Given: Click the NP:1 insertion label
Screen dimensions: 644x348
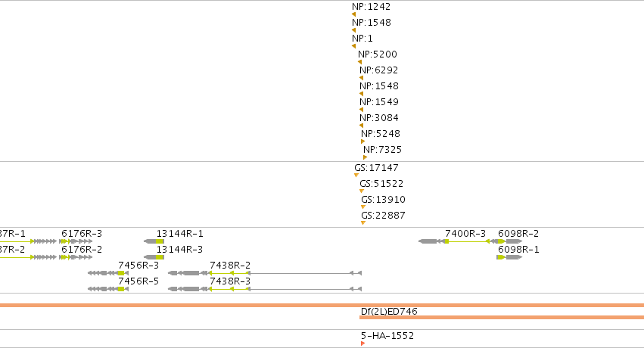Looking at the screenshot, I should [362, 38].
